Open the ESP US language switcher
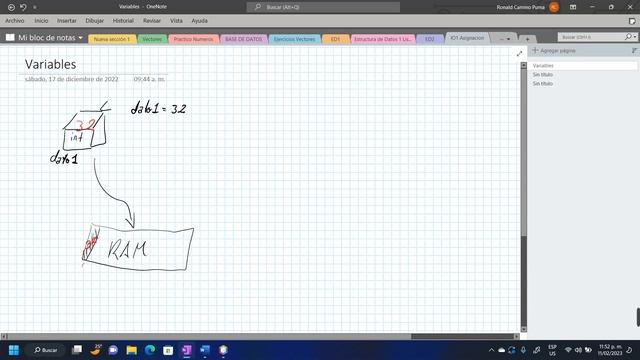 point(552,350)
